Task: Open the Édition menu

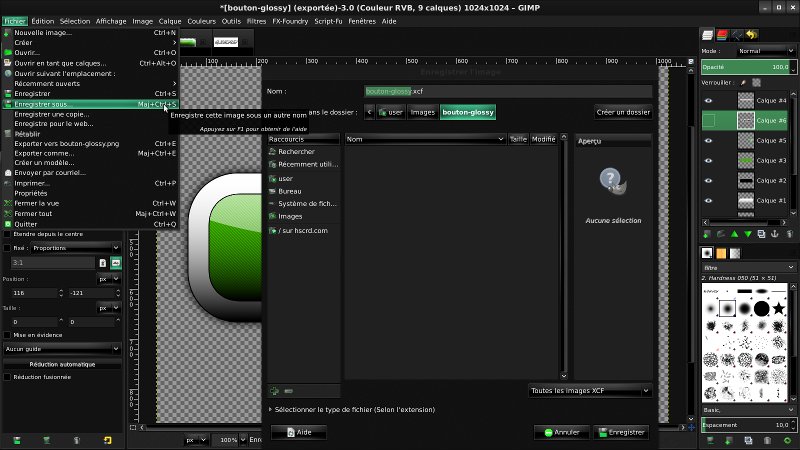Action: [42, 21]
